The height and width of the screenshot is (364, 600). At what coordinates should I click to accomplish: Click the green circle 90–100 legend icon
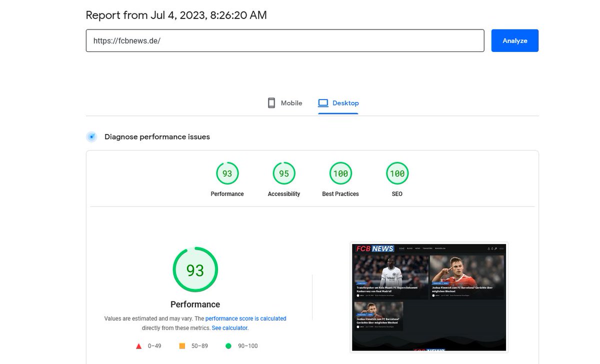228,345
